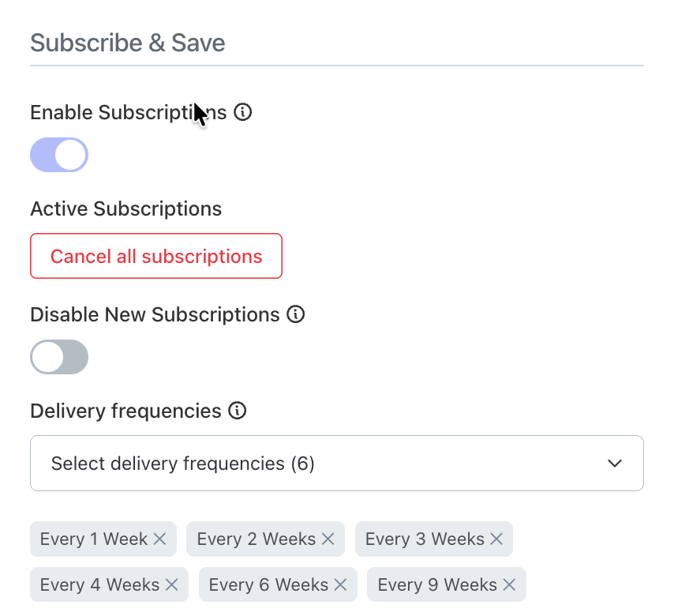Viewport: 674px width, 616px height.
Task: Click the delivery frequencies chevron arrow
Action: click(x=615, y=464)
